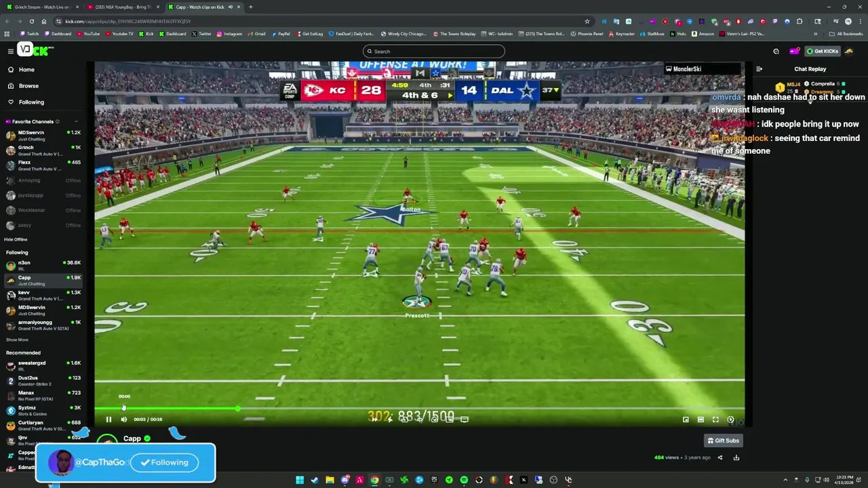Click the Gift Subs button

point(724,441)
